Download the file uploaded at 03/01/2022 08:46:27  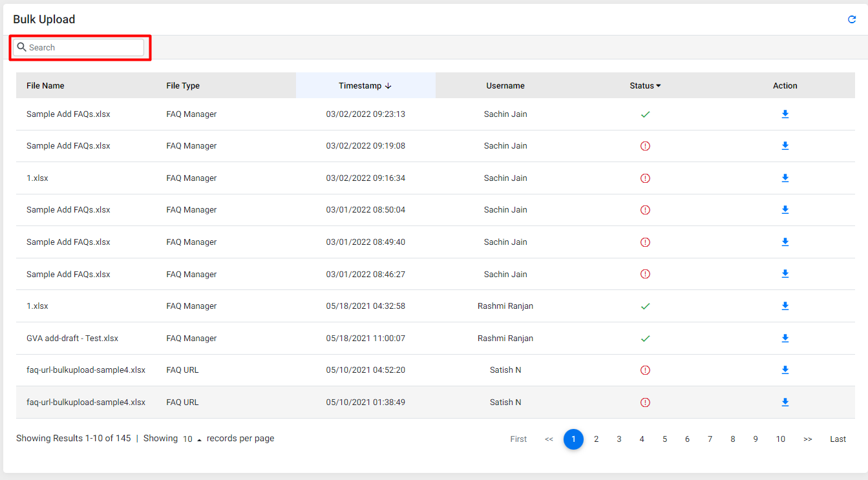click(785, 274)
